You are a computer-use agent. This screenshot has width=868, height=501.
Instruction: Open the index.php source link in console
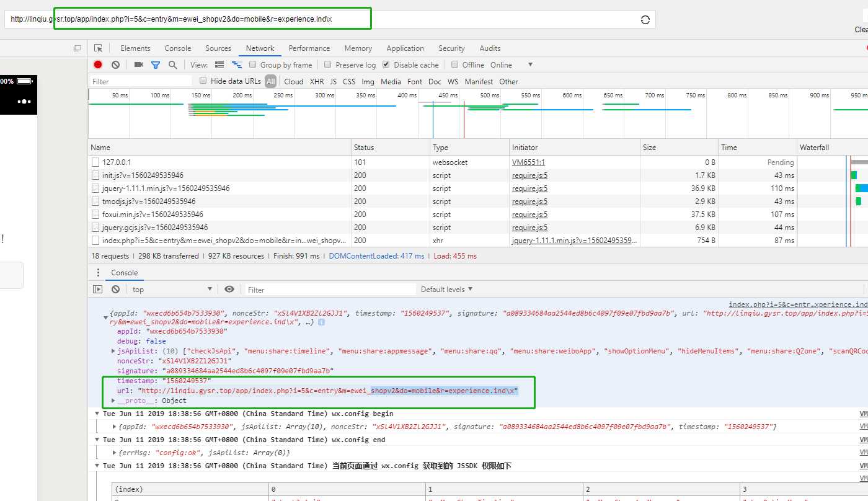coord(798,304)
